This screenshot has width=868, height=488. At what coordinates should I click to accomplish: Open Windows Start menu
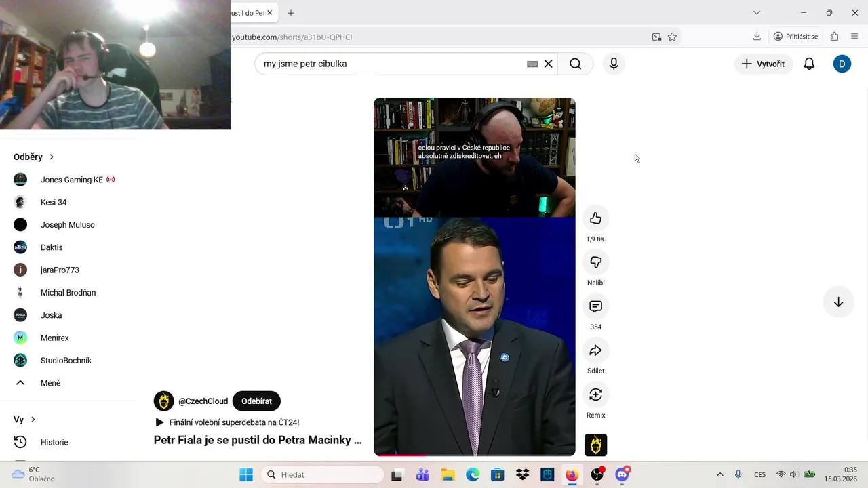(245, 475)
